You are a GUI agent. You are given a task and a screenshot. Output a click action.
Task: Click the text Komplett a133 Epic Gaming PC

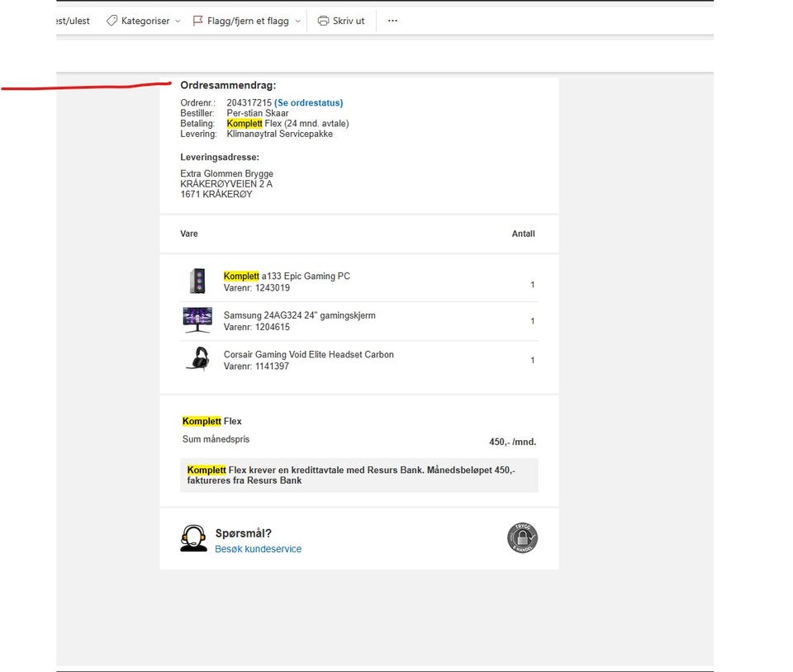tap(287, 276)
